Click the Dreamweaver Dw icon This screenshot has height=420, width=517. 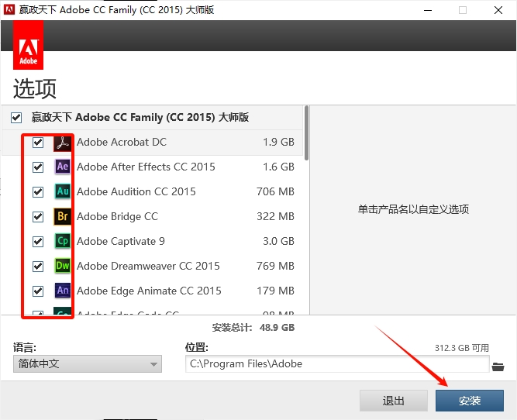62,266
